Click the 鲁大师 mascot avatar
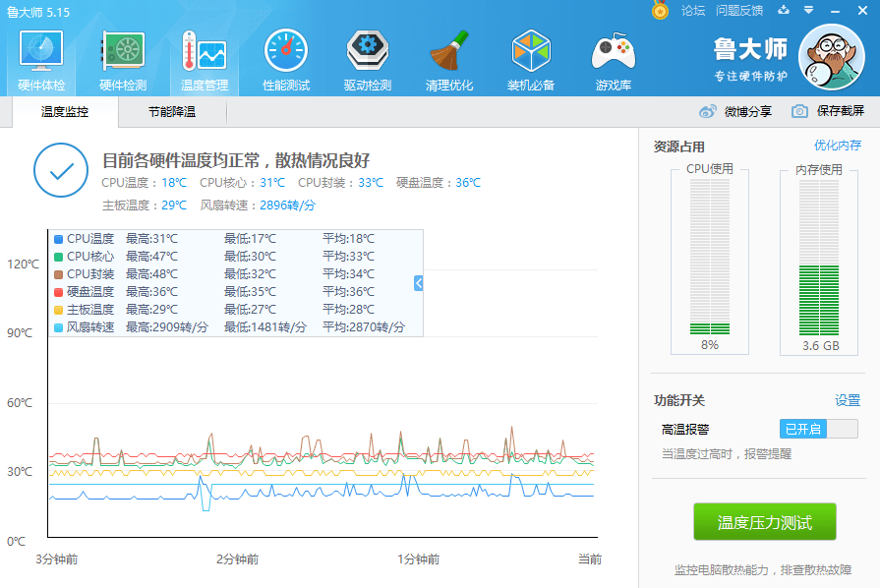880x588 pixels. pos(832,57)
